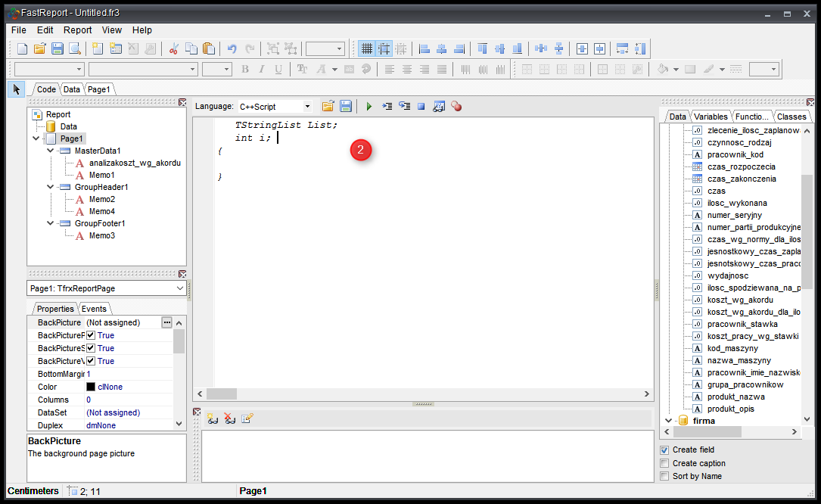821x504 pixels.
Task: Enable the Create caption checkbox
Action: tap(665, 463)
